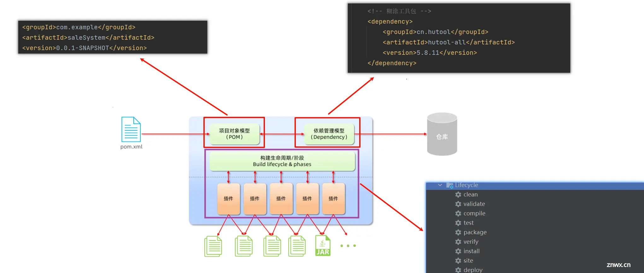Screen dimensions: 644x273
Task: Click the gear icon beside install
Action: [x=458, y=251]
